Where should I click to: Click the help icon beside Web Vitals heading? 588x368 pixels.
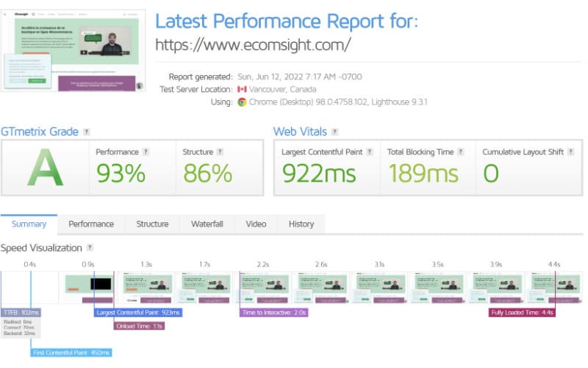pyautogui.click(x=335, y=132)
